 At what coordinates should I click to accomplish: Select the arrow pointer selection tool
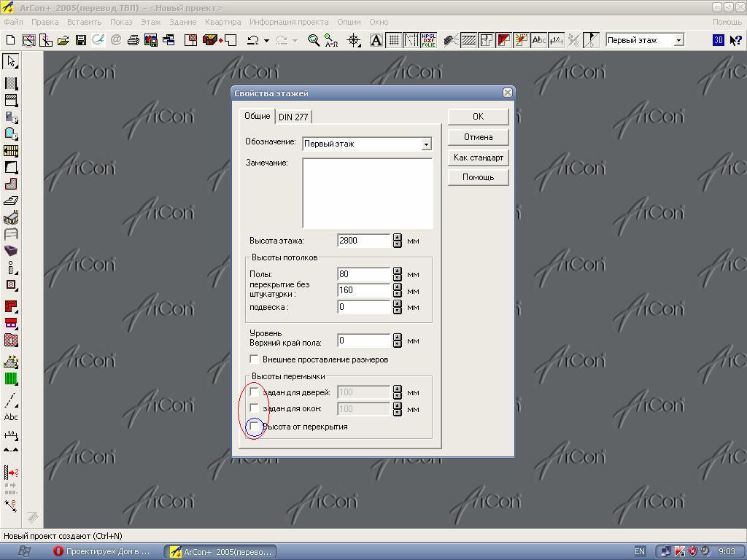click(11, 61)
